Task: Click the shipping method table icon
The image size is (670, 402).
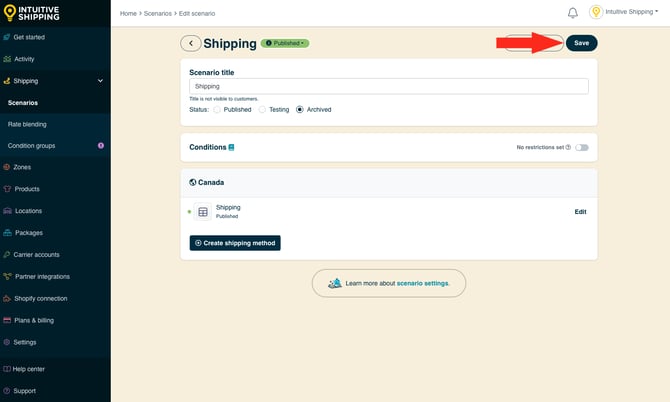Action: [x=203, y=212]
